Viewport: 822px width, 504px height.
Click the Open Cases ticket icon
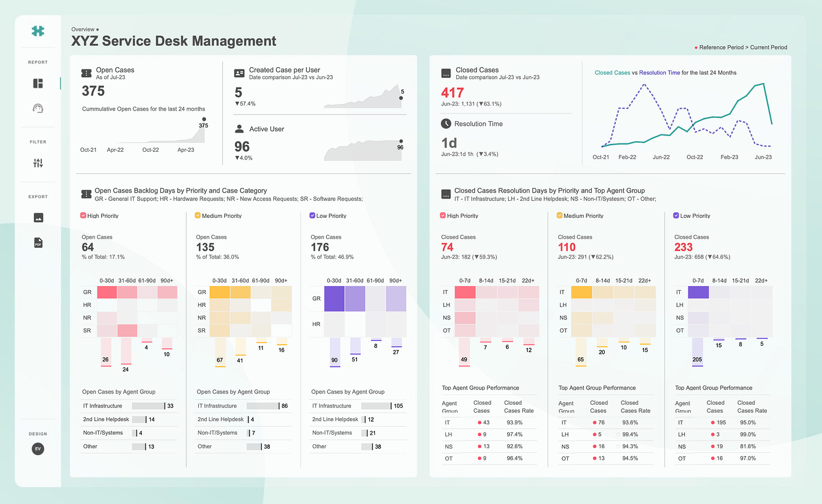tap(86, 73)
